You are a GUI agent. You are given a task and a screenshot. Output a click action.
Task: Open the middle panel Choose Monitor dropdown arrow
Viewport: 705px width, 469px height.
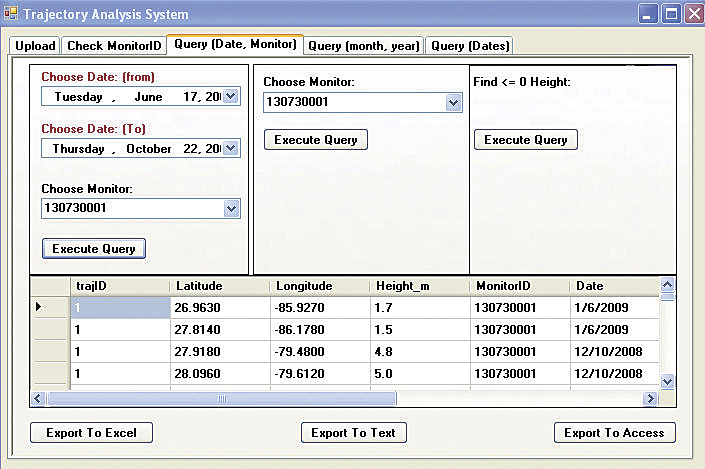454,103
